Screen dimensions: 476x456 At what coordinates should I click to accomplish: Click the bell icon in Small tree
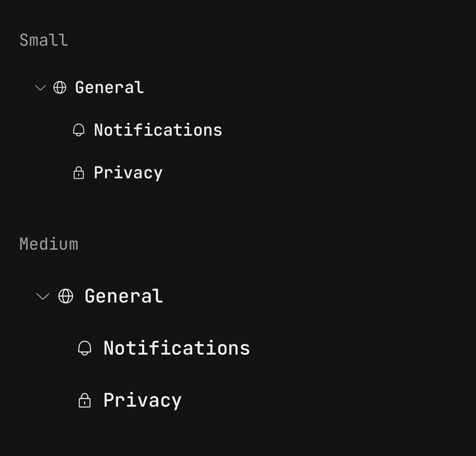click(79, 130)
